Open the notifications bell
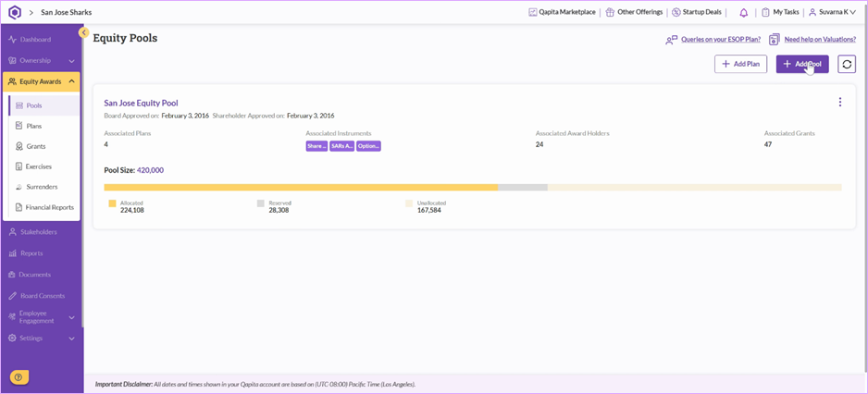The image size is (868, 394). click(x=743, y=12)
